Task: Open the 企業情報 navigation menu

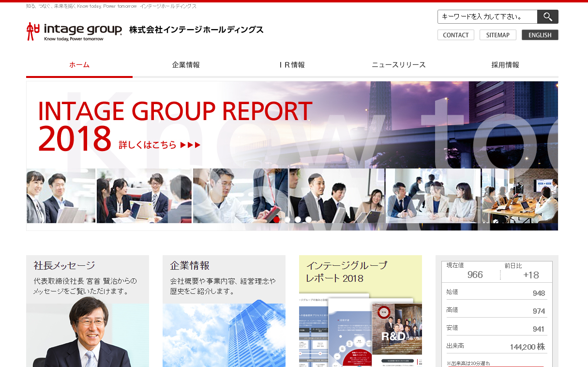Action: tap(186, 65)
